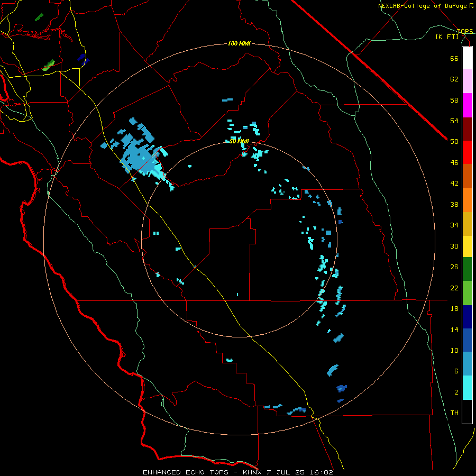
Task: Click the 50 legend value
Action: 454,142
